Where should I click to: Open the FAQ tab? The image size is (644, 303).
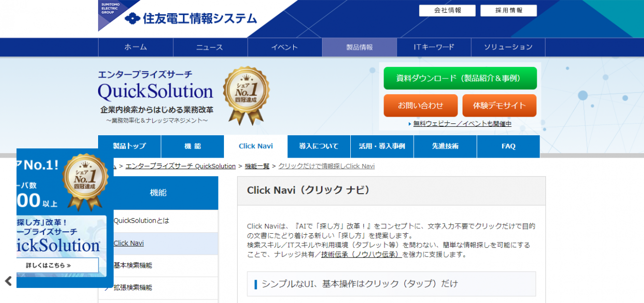click(x=508, y=146)
